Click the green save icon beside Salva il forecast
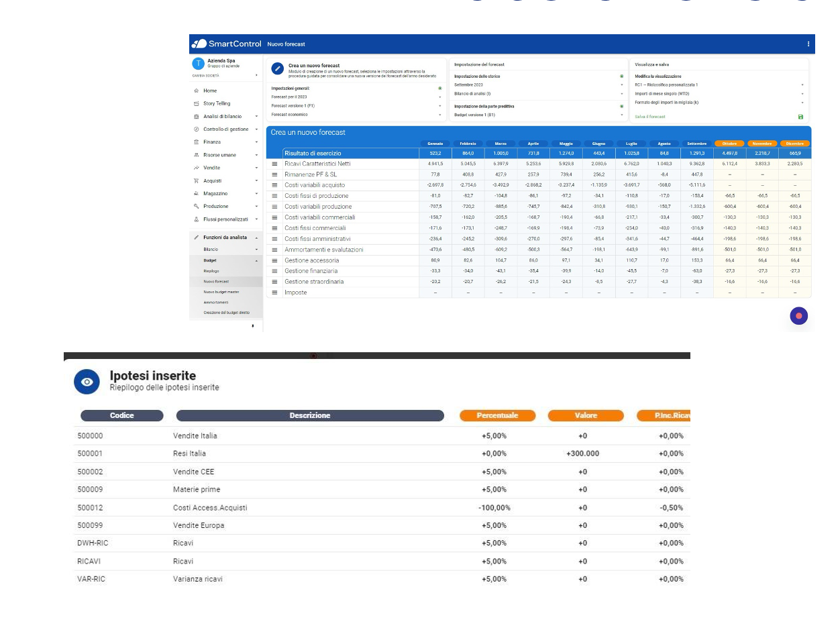Viewport: 840px width, 636px height. point(800,117)
